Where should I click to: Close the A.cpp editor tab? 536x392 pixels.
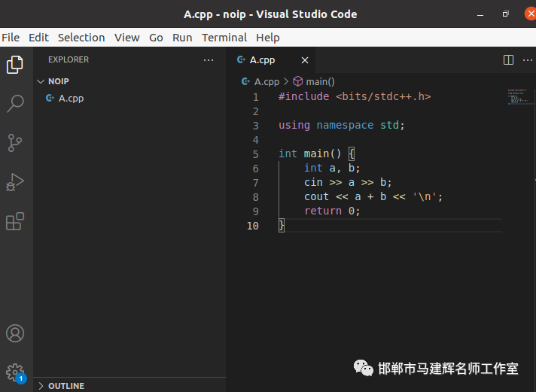point(305,60)
